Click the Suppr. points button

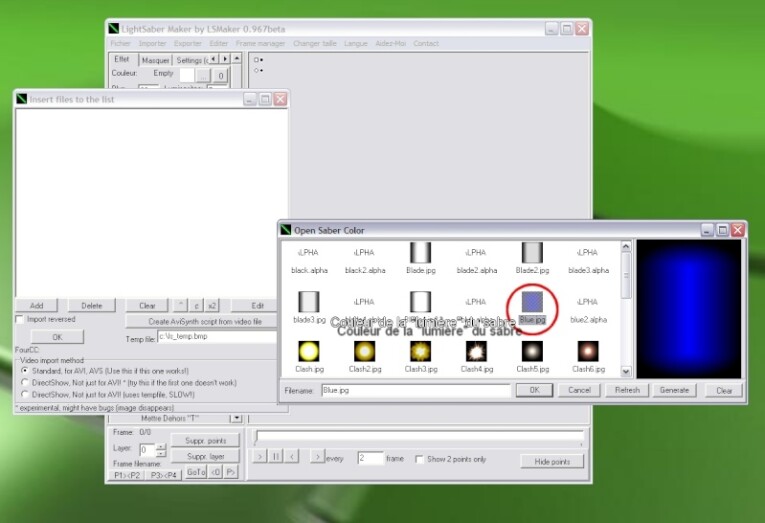tap(205, 441)
